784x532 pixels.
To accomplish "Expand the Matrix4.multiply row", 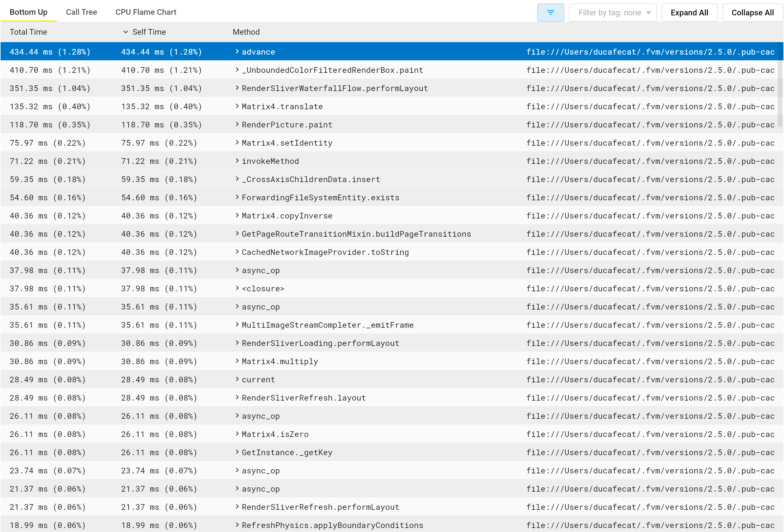I will click(x=237, y=361).
